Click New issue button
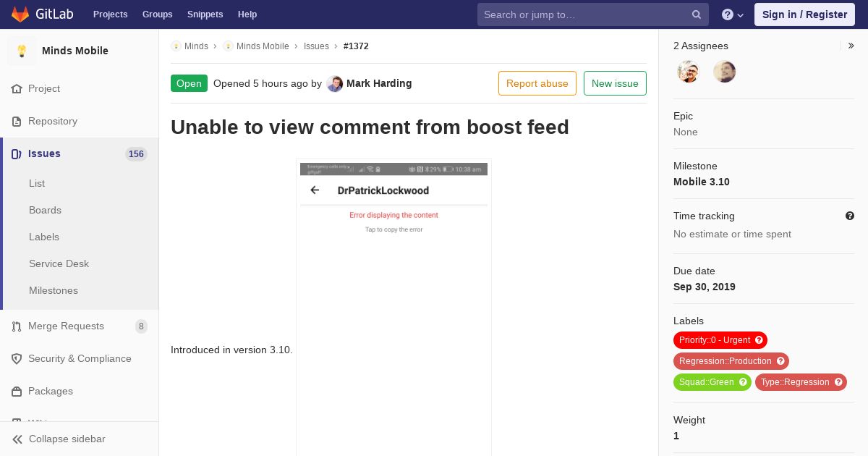This screenshot has width=868, height=456. click(x=615, y=83)
